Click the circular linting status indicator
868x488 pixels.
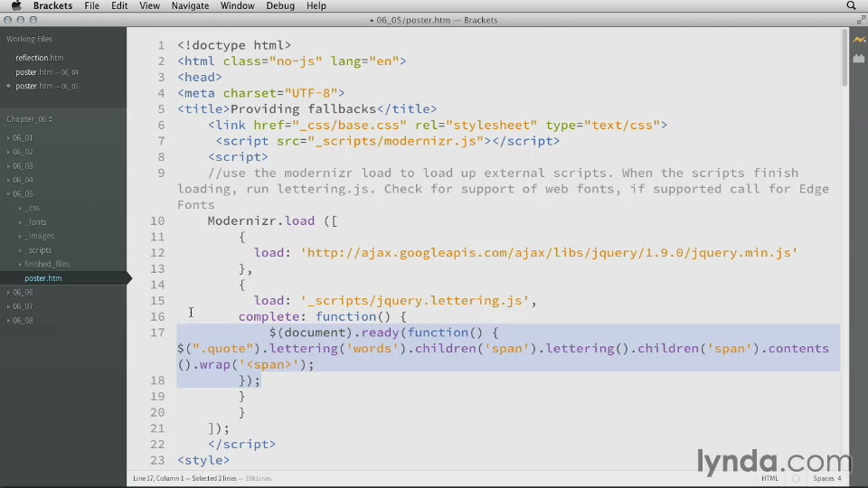(796, 479)
